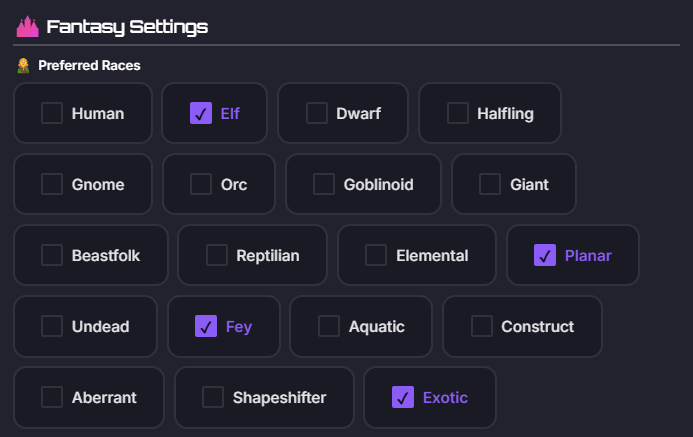Select the Halfling race option
The width and height of the screenshot is (693, 437).
click(457, 113)
